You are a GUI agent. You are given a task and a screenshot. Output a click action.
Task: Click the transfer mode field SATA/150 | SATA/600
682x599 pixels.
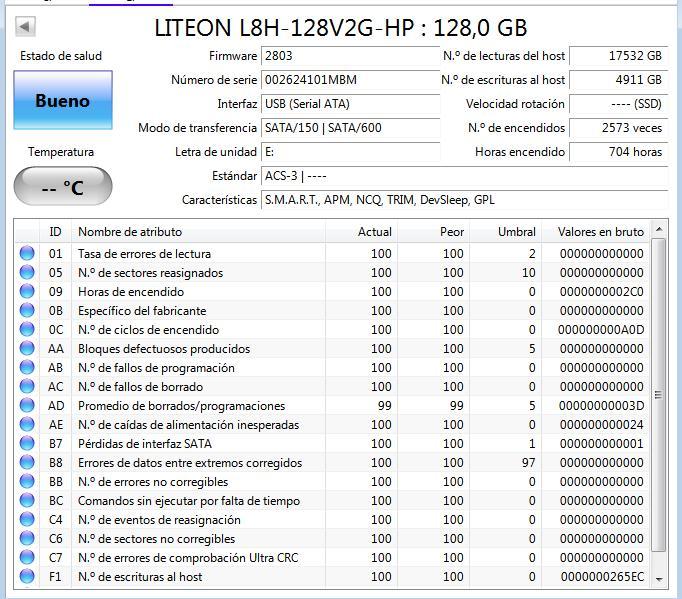pos(351,128)
